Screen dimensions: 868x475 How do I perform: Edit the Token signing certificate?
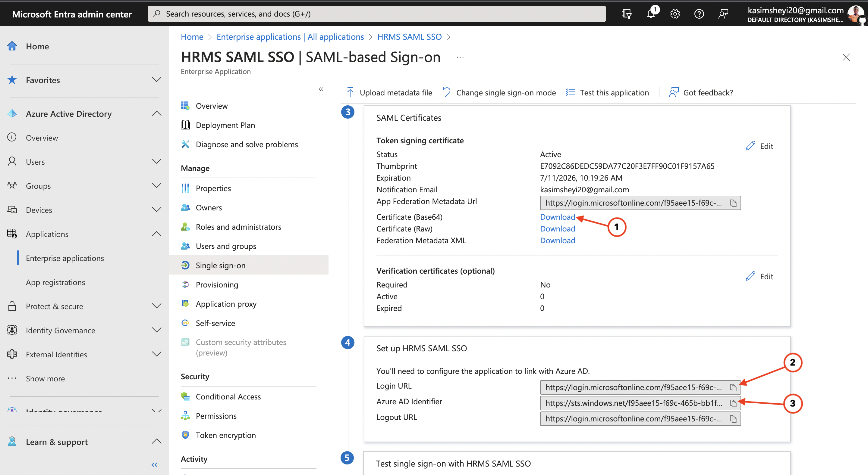click(759, 146)
